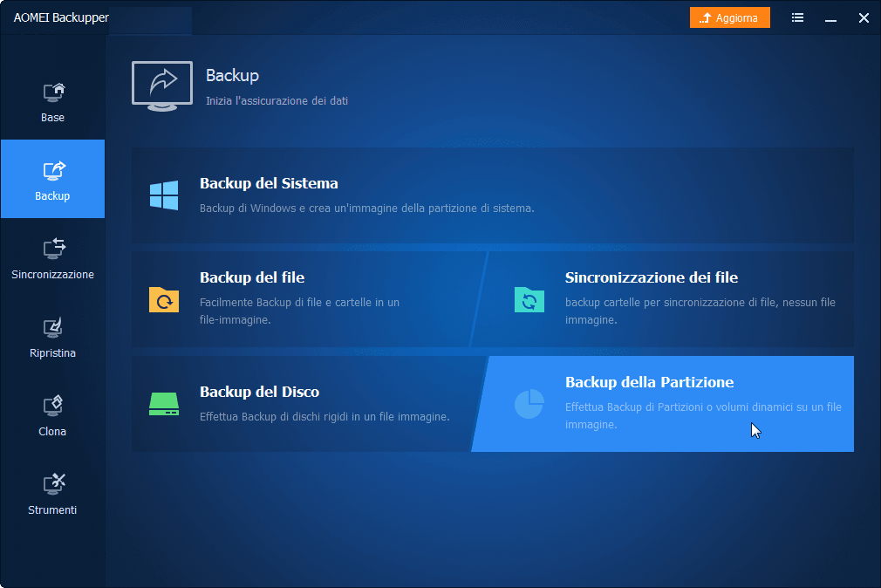This screenshot has height=588, width=881.
Task: Click the Backup label in sidebar
Action: pos(52,196)
